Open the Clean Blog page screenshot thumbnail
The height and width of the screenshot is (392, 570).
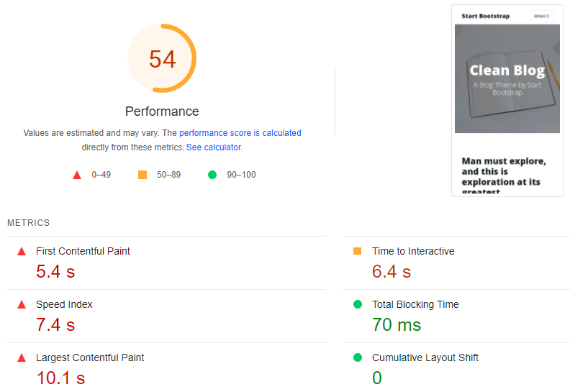tap(507, 101)
